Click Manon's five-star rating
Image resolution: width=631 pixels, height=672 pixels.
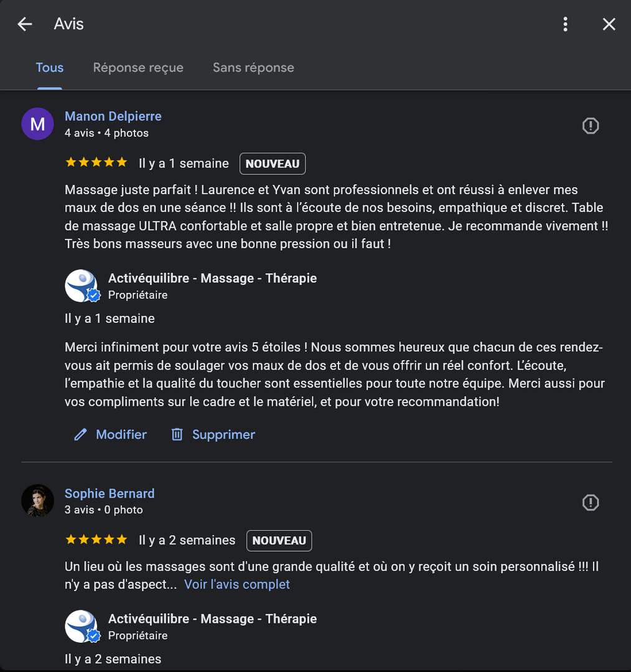pos(96,163)
